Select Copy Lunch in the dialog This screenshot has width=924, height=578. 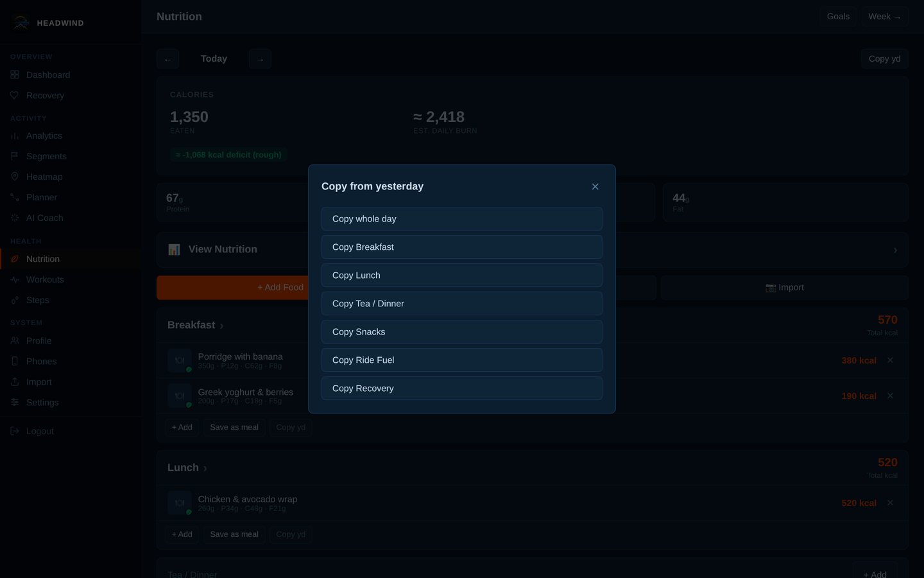[x=462, y=276]
